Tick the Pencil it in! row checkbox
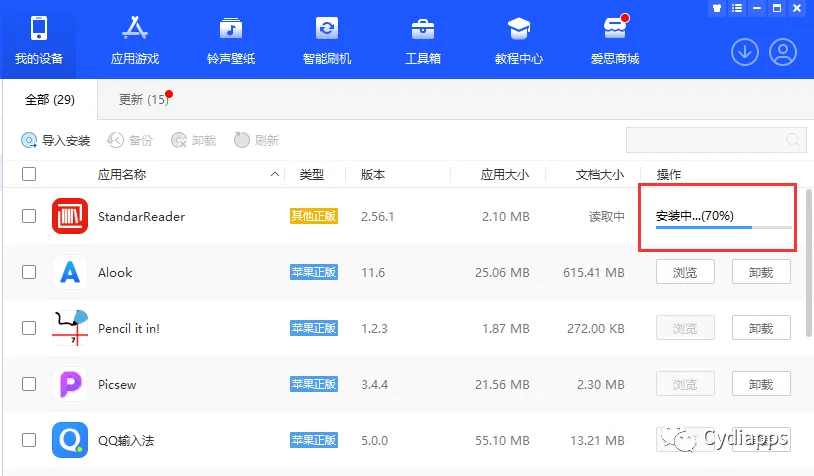This screenshot has width=814, height=476. click(29, 328)
